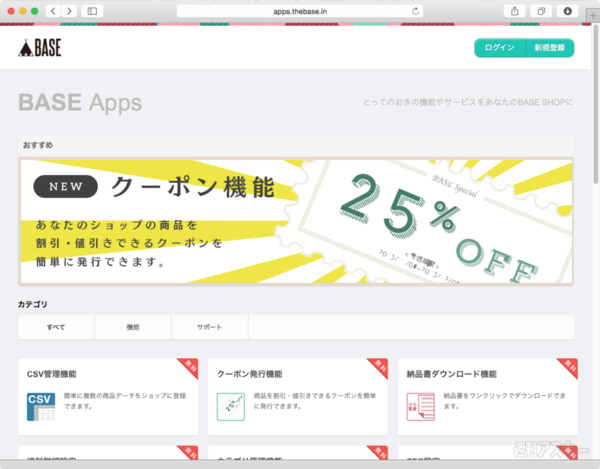Minimize Safari with the yellow button
This screenshot has width=600, height=469.
[x=23, y=11]
